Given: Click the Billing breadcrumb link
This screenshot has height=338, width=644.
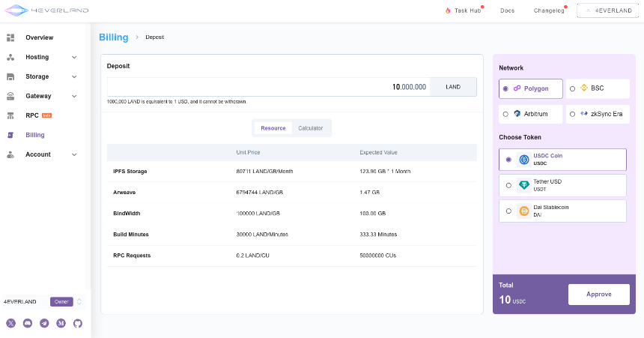Looking at the screenshot, I should pos(114,37).
